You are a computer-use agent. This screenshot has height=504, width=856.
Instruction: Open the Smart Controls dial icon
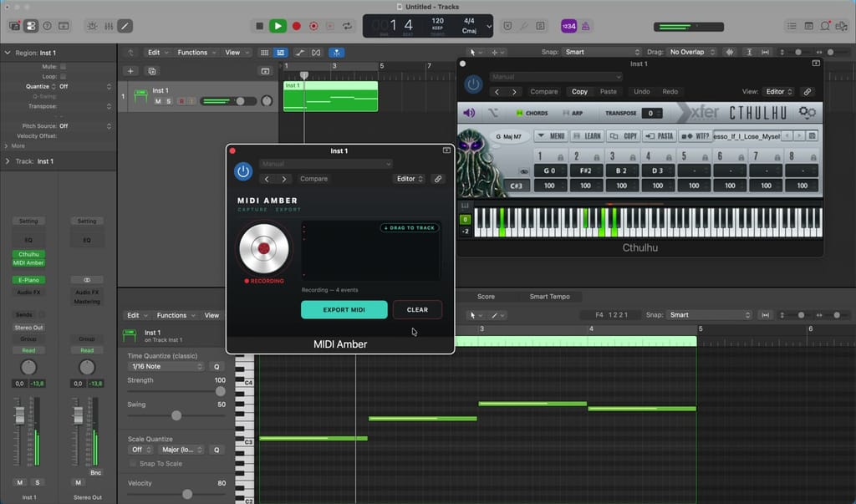(92, 26)
